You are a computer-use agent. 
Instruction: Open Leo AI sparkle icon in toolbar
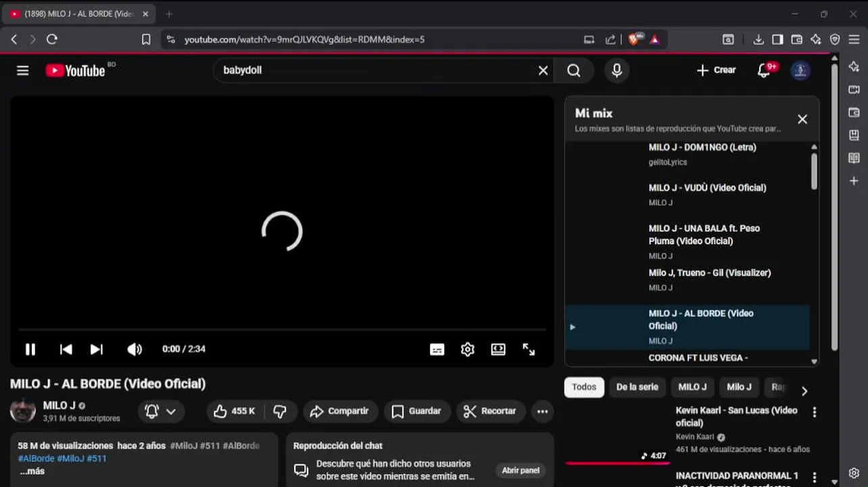[x=815, y=39]
